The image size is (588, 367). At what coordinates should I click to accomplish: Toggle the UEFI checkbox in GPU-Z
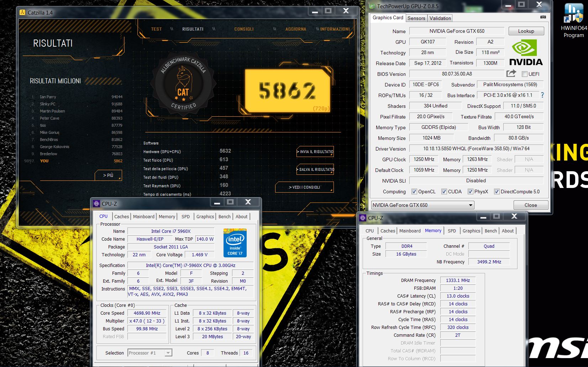[524, 74]
